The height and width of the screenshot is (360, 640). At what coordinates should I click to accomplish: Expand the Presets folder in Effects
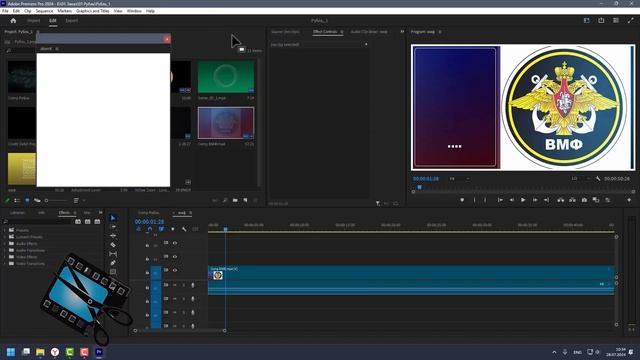[5, 230]
